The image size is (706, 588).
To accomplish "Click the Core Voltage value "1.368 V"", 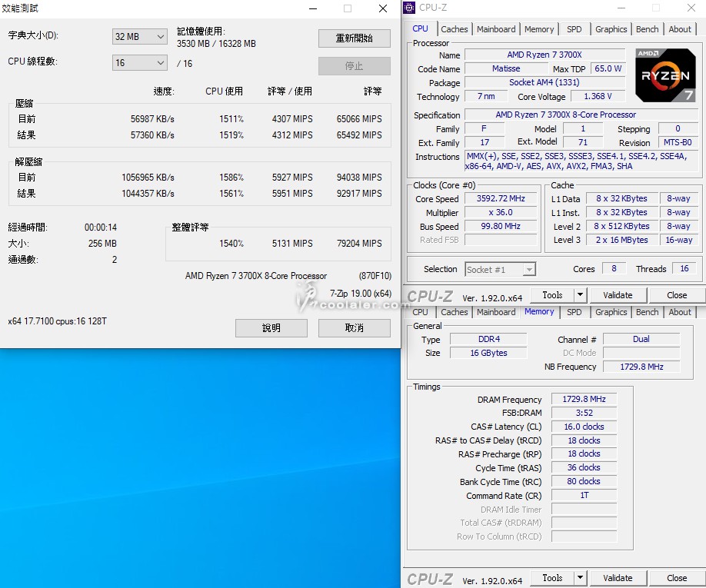I will pyautogui.click(x=598, y=96).
